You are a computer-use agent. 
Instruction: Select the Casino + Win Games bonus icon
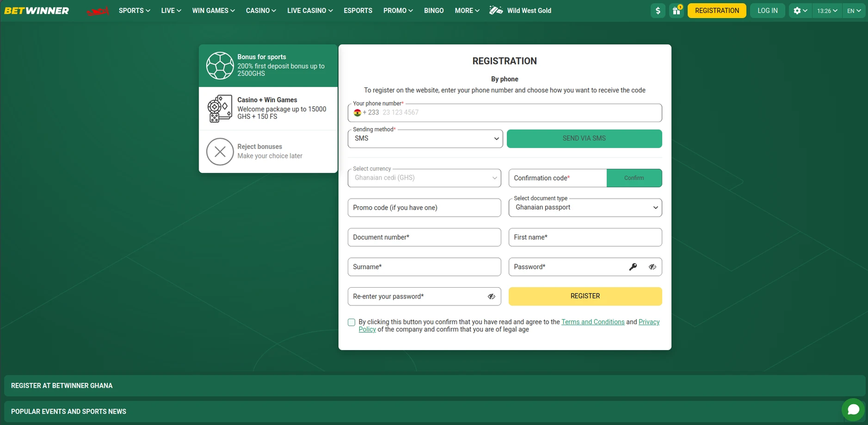[x=220, y=109]
